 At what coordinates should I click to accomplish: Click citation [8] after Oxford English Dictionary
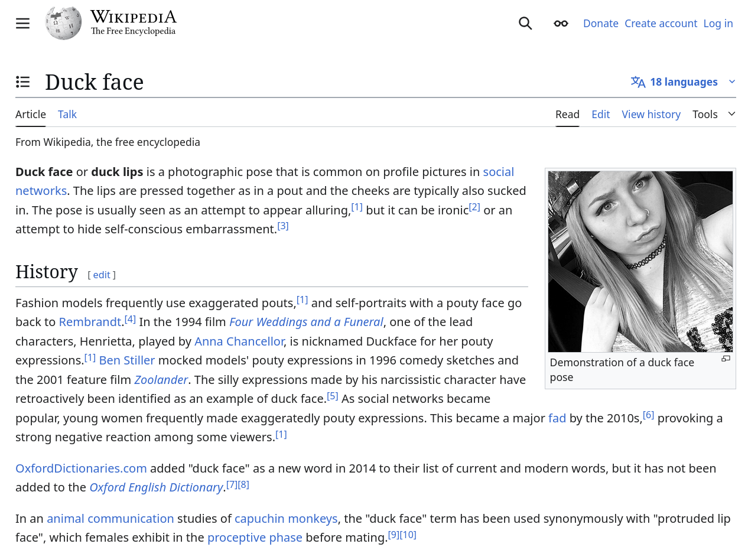[243, 484]
